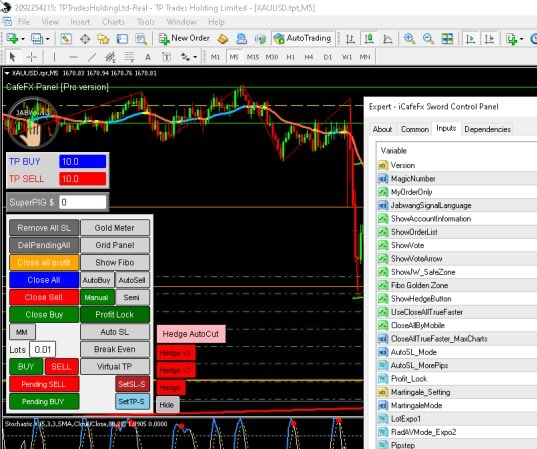Click the Zoom In magnifier icon
This screenshot has width=537, height=449.
409,39
